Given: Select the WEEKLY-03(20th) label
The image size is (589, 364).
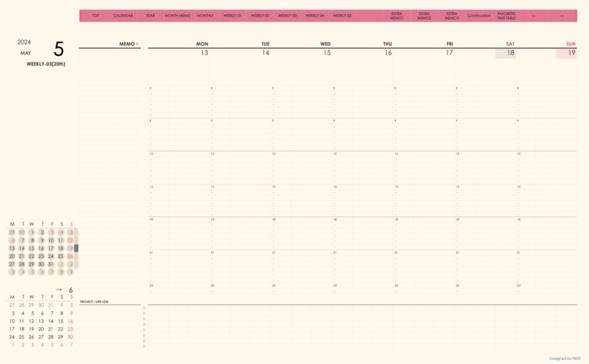Looking at the screenshot, I should click(46, 64).
